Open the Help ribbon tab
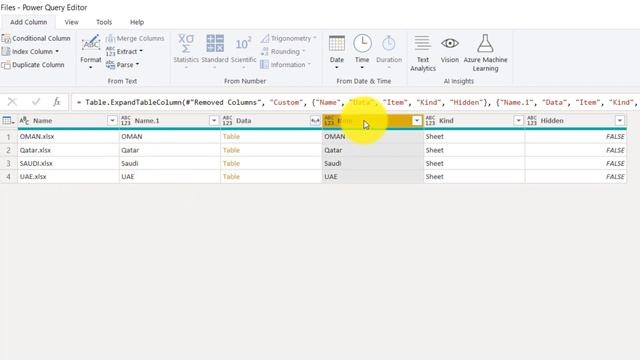 coord(137,22)
